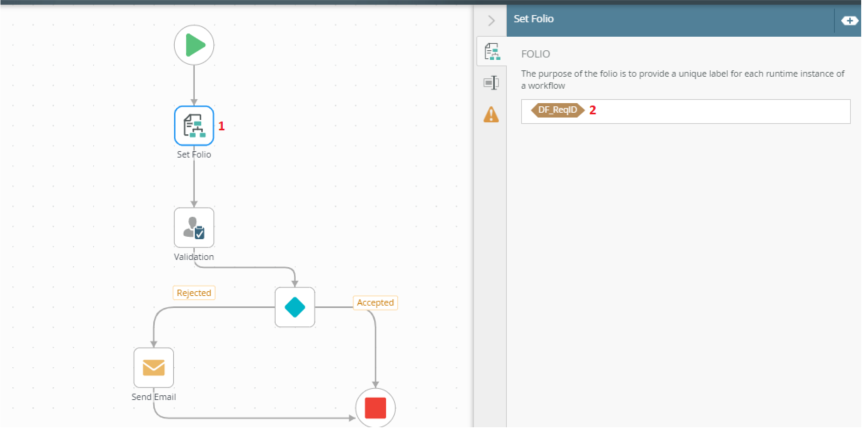Click inside the Folio input box
Screen dimensions: 863x432
pyautogui.click(x=720, y=110)
